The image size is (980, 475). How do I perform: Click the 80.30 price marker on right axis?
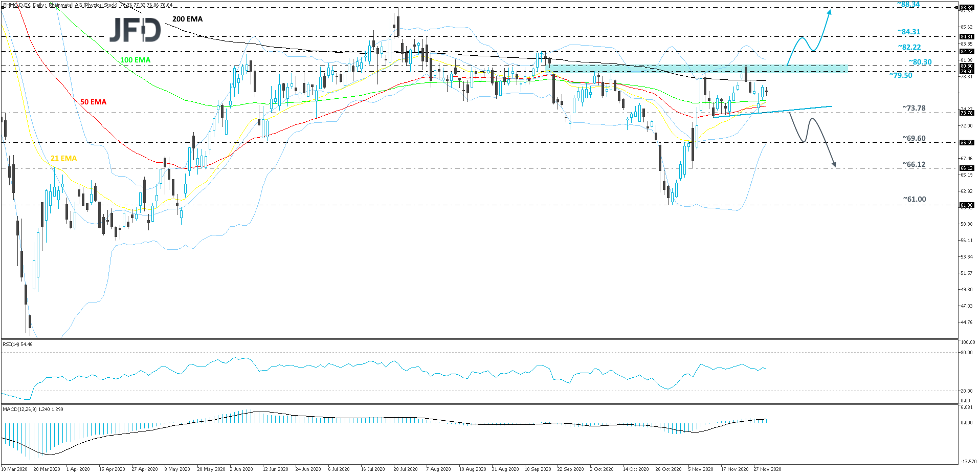968,66
